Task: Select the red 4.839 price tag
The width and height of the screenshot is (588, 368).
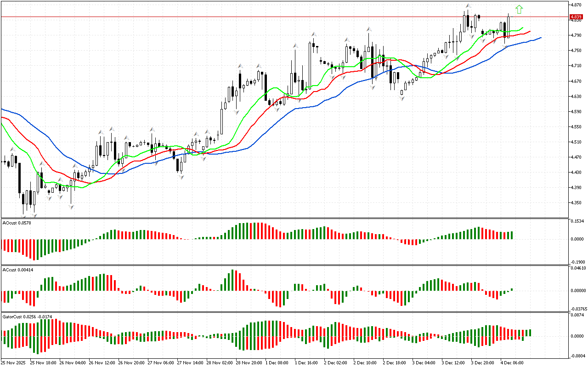Action: pos(577,17)
